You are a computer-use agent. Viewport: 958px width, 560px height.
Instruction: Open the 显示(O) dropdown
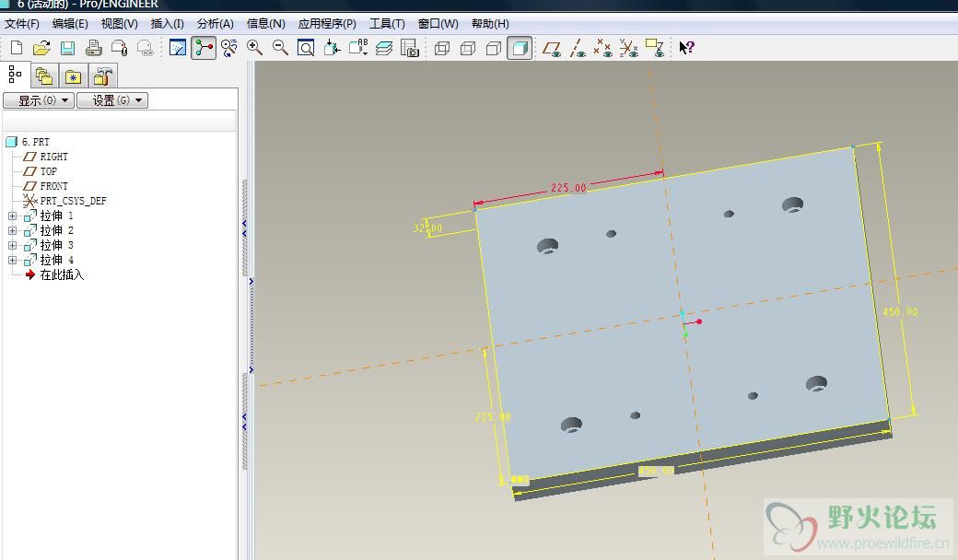pyautogui.click(x=39, y=100)
